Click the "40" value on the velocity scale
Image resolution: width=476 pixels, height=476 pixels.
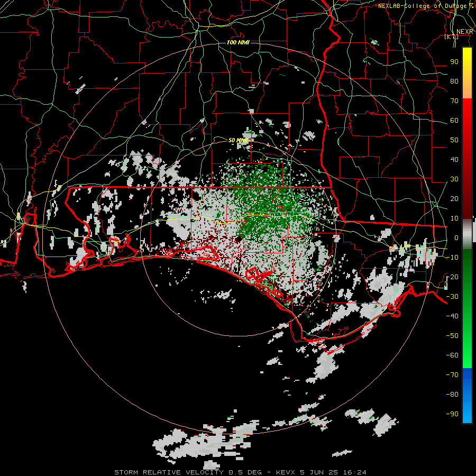point(454,160)
